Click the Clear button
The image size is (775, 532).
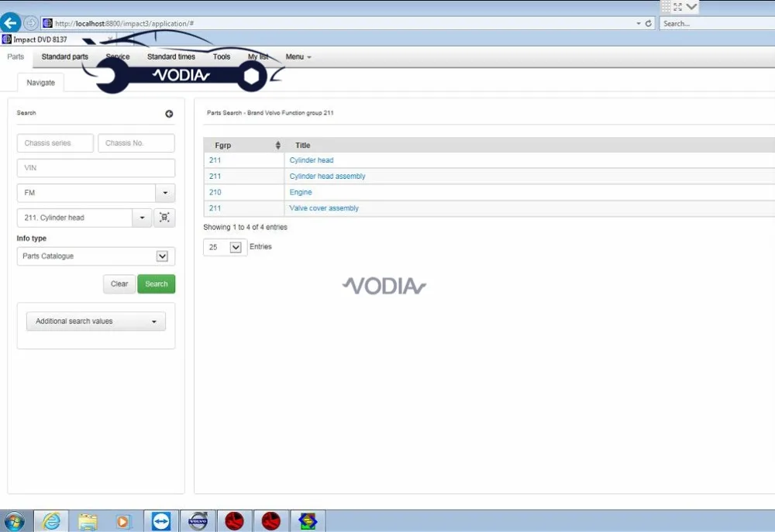pyautogui.click(x=119, y=283)
